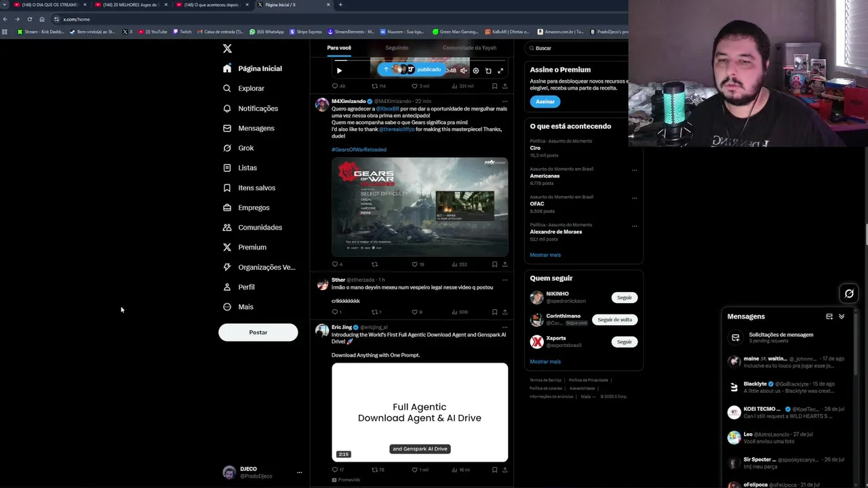Open Blacklyte conversation in Mensagens
Viewport: 868px width, 488px height.
pos(787,387)
